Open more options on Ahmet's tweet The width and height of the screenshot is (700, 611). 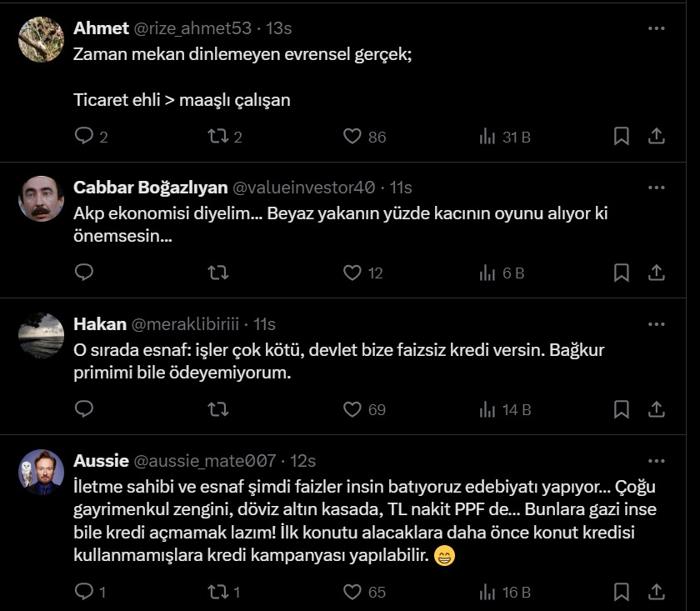[x=656, y=28]
